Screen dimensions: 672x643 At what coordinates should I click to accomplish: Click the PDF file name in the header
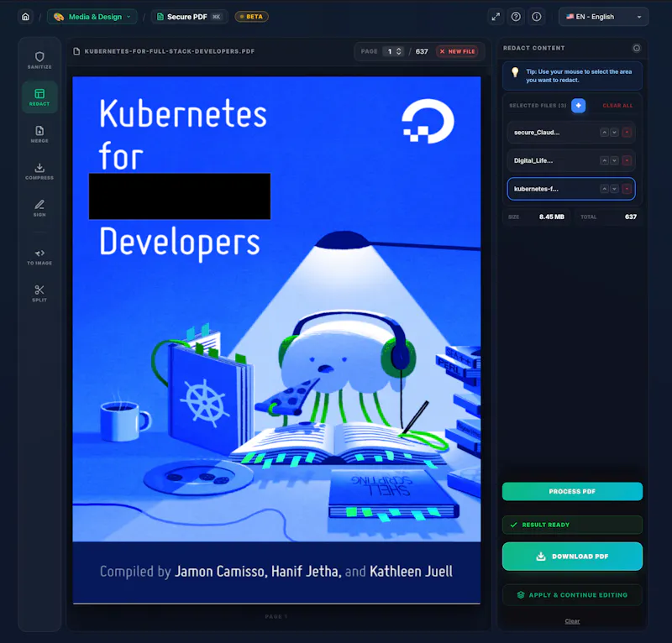170,51
